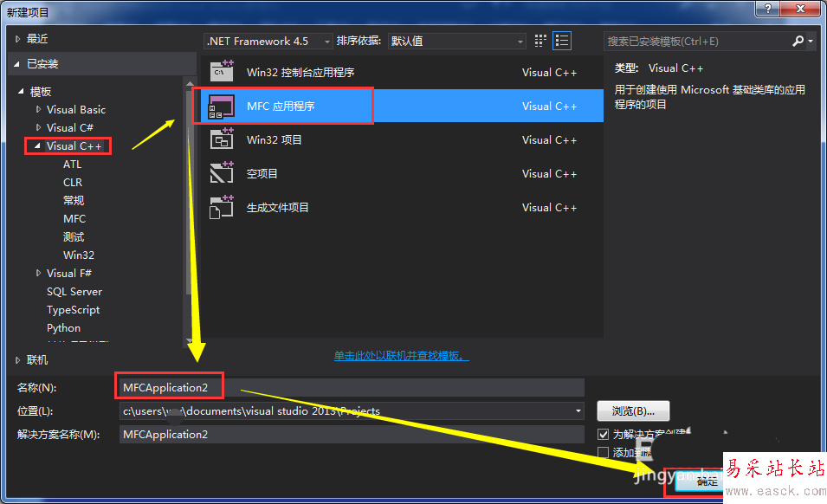This screenshot has height=504, width=827.
Task: Select 测试 category in tree
Action: pos(74,236)
